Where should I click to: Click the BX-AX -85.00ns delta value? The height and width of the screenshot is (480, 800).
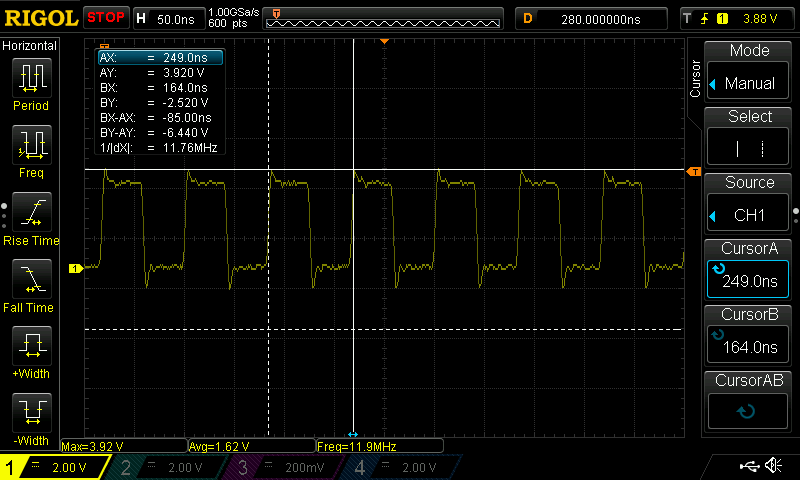tap(187, 118)
